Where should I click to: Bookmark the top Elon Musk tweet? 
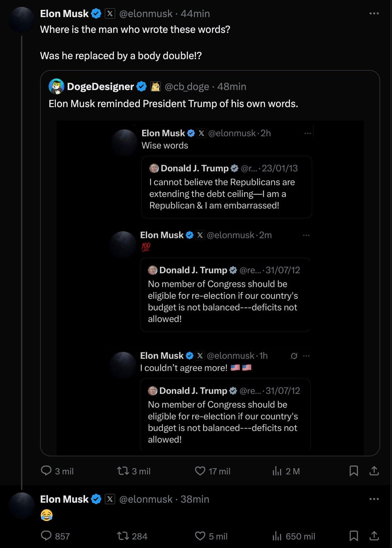pyautogui.click(x=354, y=471)
